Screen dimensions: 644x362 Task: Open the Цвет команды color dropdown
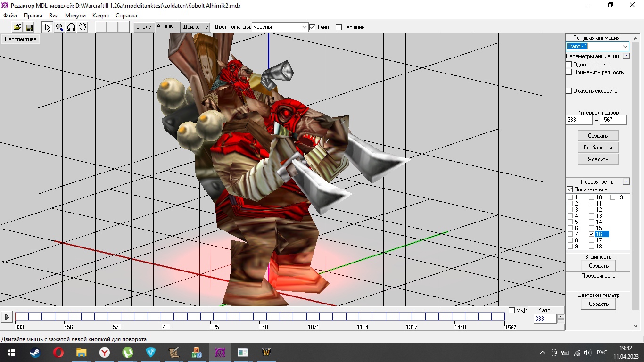click(x=304, y=27)
